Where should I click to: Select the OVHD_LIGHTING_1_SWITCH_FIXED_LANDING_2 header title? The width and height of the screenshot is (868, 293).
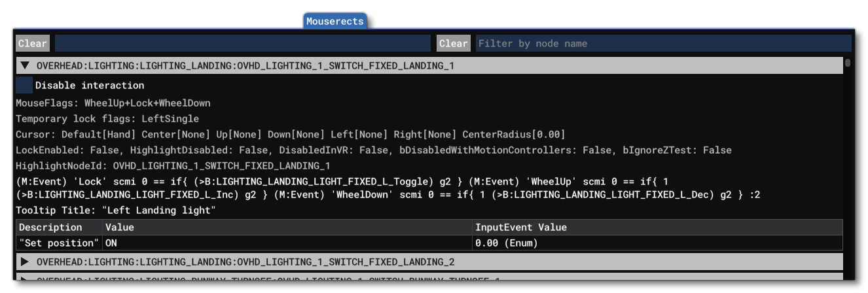point(245,262)
